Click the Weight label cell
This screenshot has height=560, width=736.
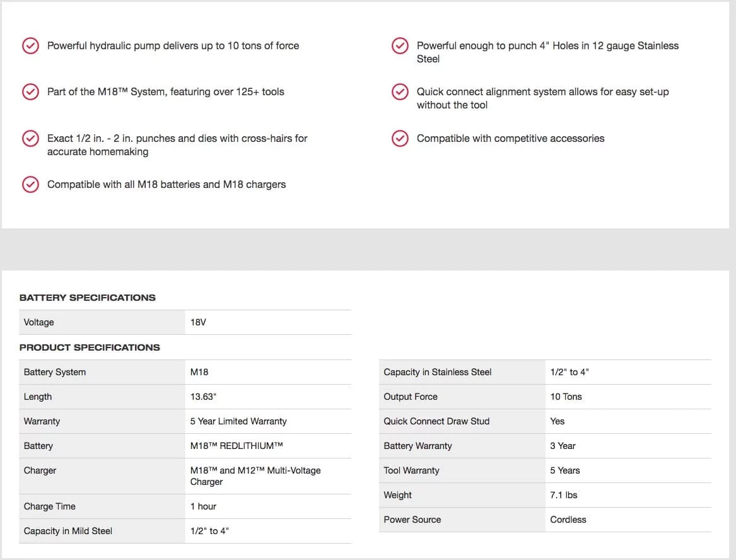tap(462, 495)
